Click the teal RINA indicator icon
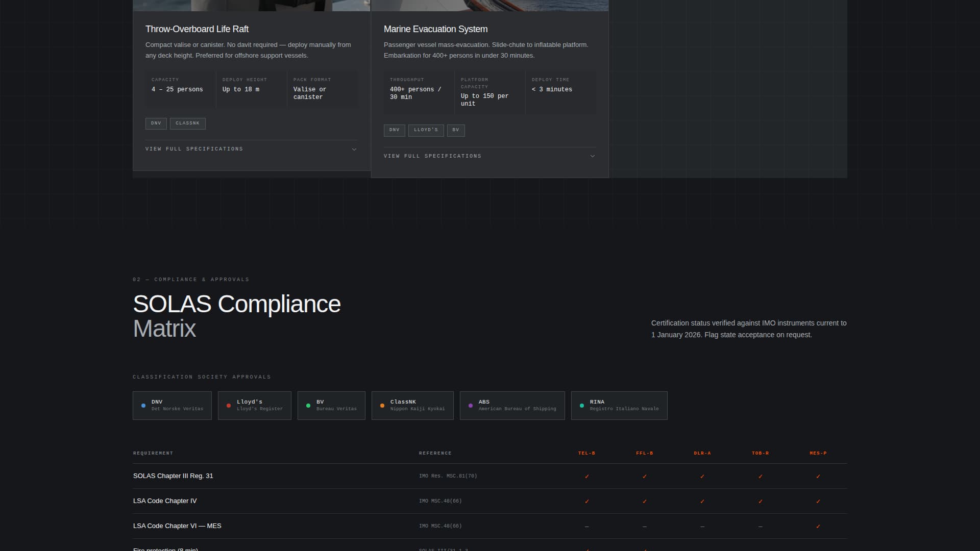Image resolution: width=980 pixels, height=551 pixels. pos(581,405)
